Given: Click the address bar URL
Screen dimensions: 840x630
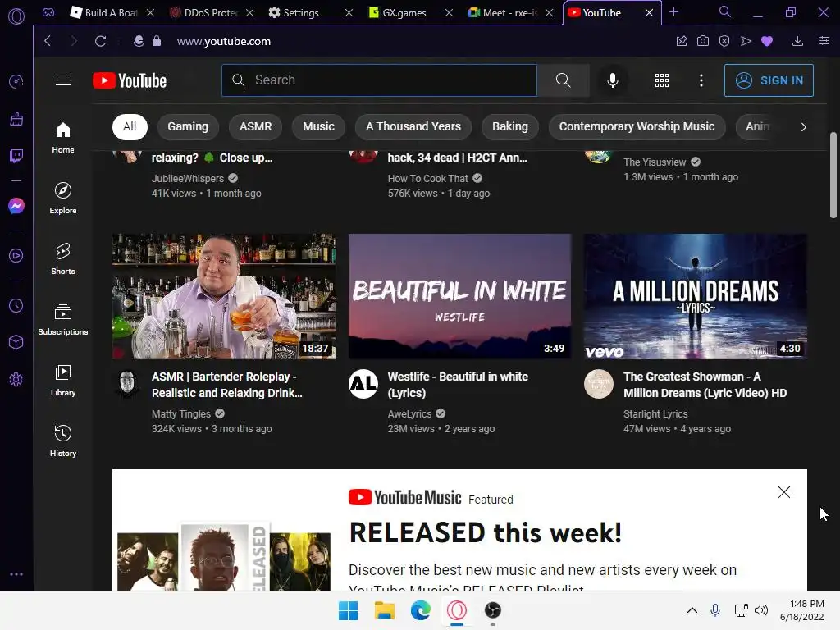Looking at the screenshot, I should tap(224, 41).
